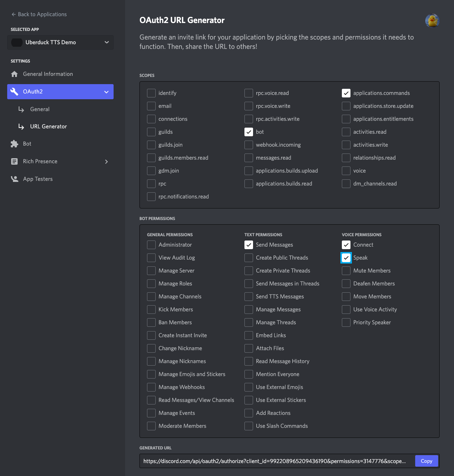Click the home icon beside General Information
The height and width of the screenshot is (476, 454).
point(14,74)
